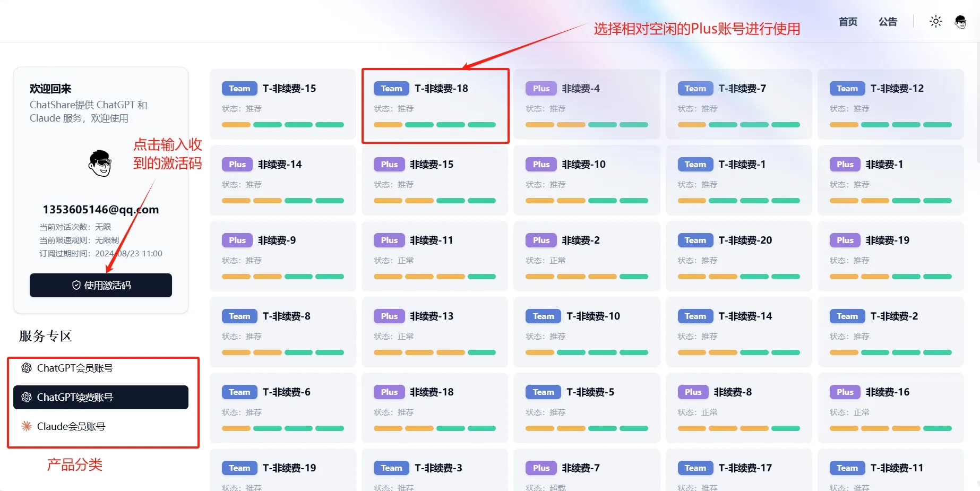Select ChatGPT续费账号 service category
The image size is (980, 491).
pyautogui.click(x=101, y=397)
